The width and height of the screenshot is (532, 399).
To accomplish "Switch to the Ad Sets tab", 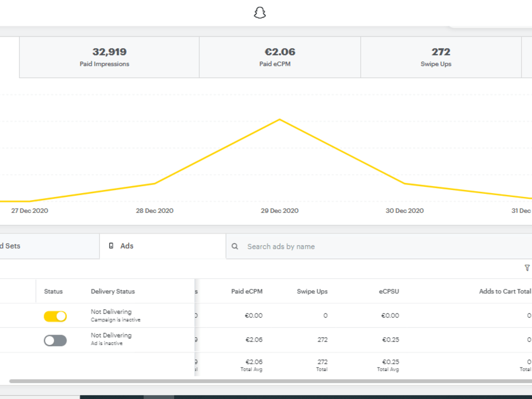I will pos(49,246).
